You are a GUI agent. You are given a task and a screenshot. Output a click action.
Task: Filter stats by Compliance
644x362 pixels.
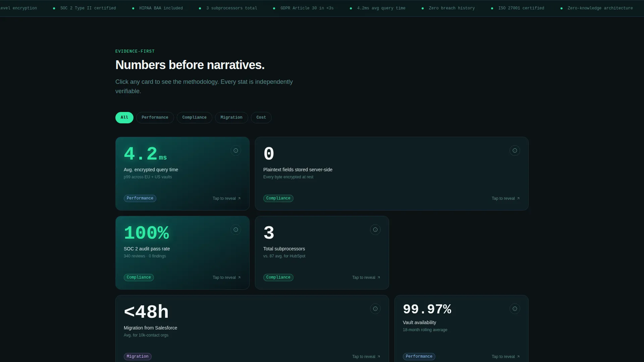pyautogui.click(x=195, y=118)
